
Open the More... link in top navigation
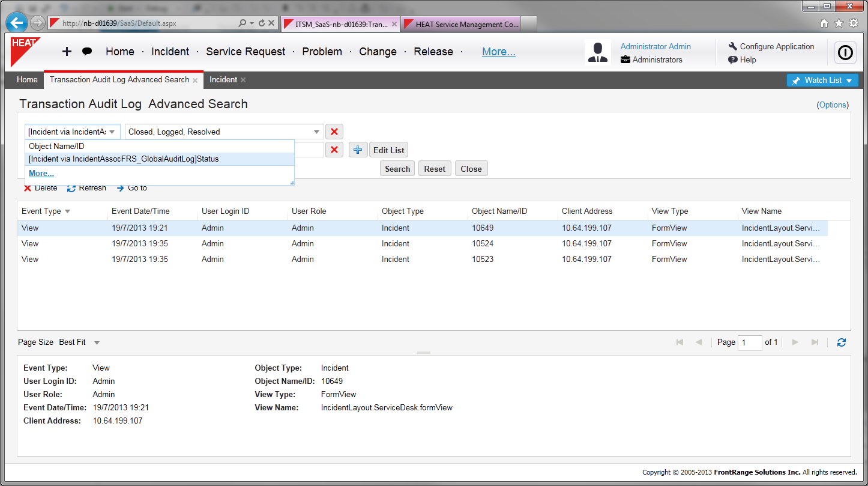click(498, 52)
